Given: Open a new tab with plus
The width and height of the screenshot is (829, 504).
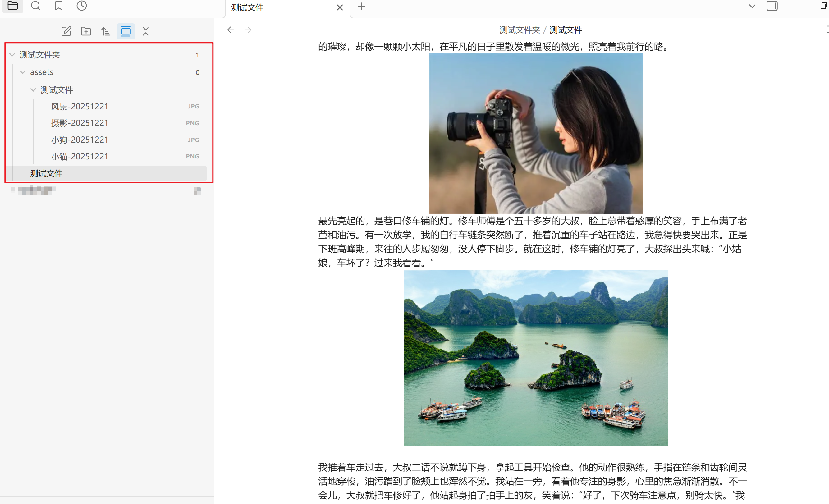Looking at the screenshot, I should [361, 7].
